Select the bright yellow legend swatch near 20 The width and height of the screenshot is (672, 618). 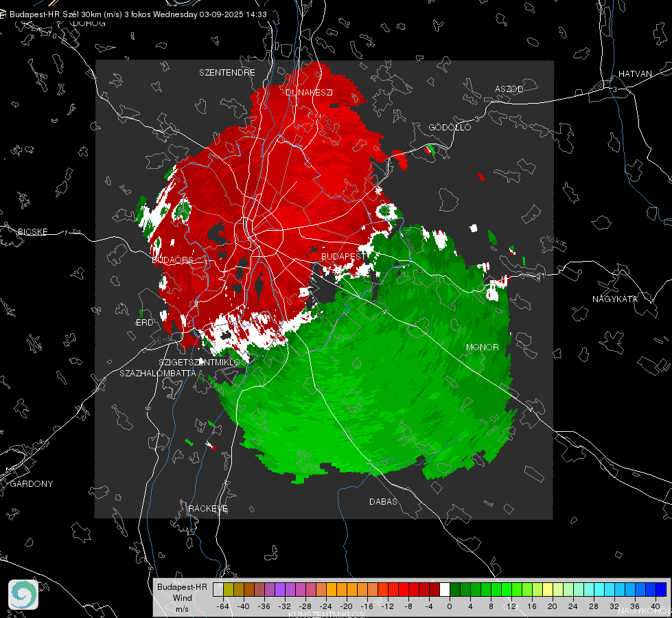(x=548, y=589)
